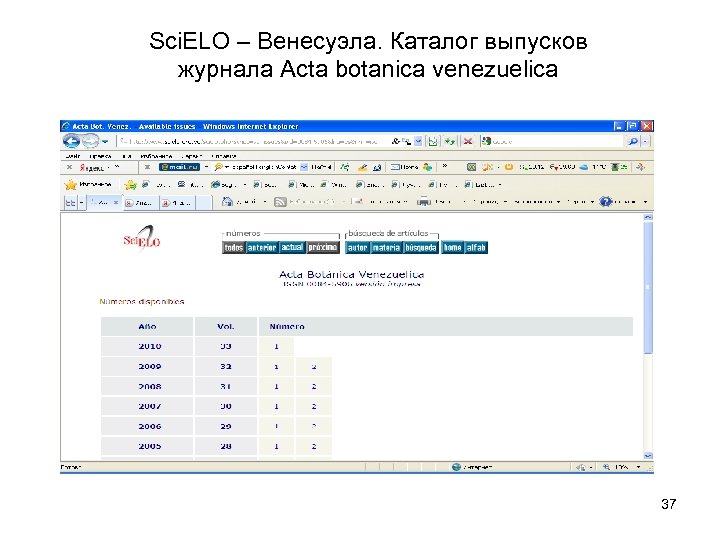
Task: Open issue number 1 of 2008 vol. 31
Action: pyautogui.click(x=276, y=387)
